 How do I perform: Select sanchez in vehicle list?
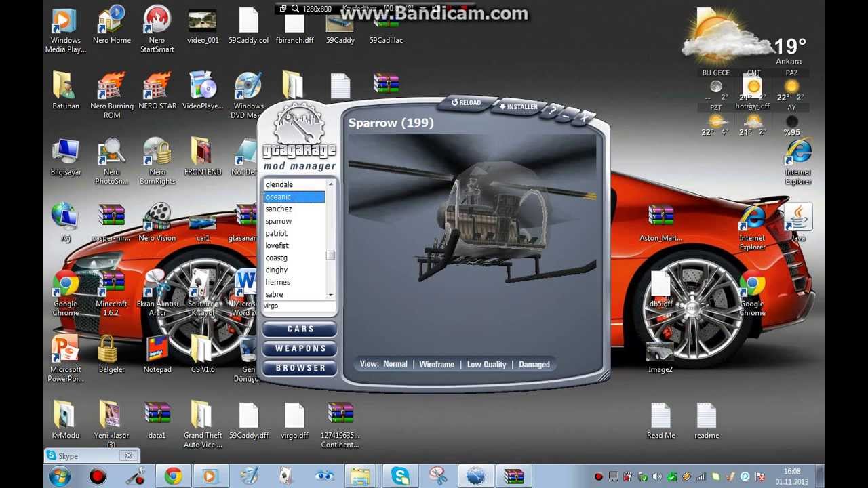pyautogui.click(x=294, y=209)
